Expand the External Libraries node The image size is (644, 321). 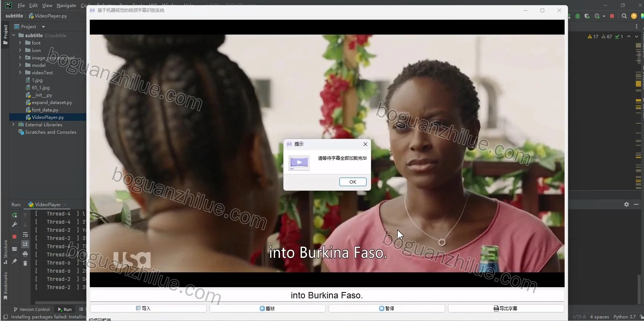tap(14, 124)
